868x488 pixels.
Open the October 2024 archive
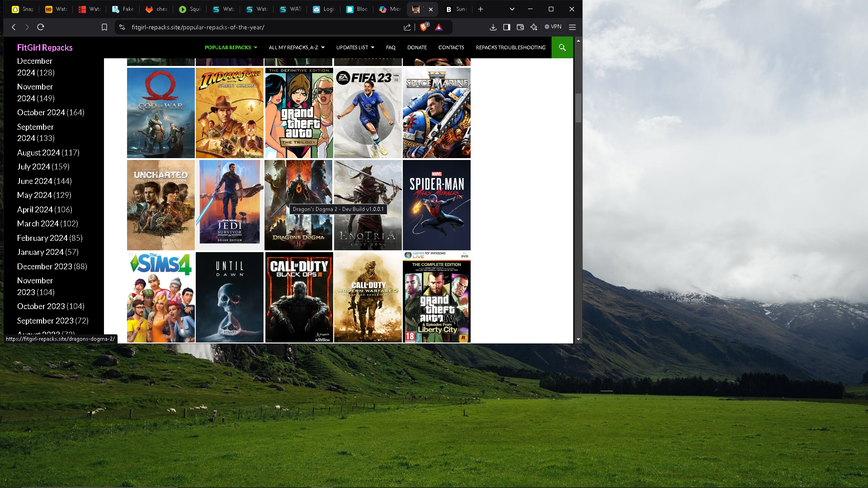(x=41, y=113)
